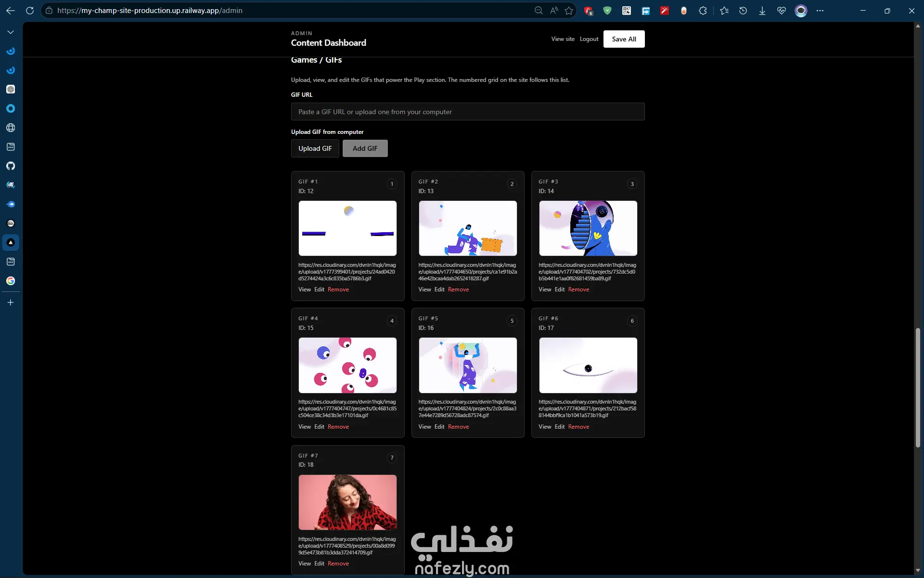This screenshot has width=924, height=578.
Task: Open the user profile avatar
Action: point(801,11)
